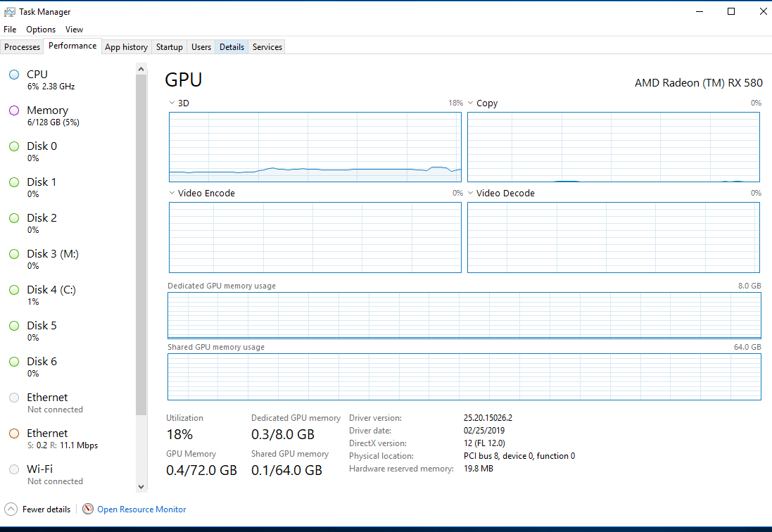
Task: Click the Fewer details up-arrow icon
Action: point(11,509)
